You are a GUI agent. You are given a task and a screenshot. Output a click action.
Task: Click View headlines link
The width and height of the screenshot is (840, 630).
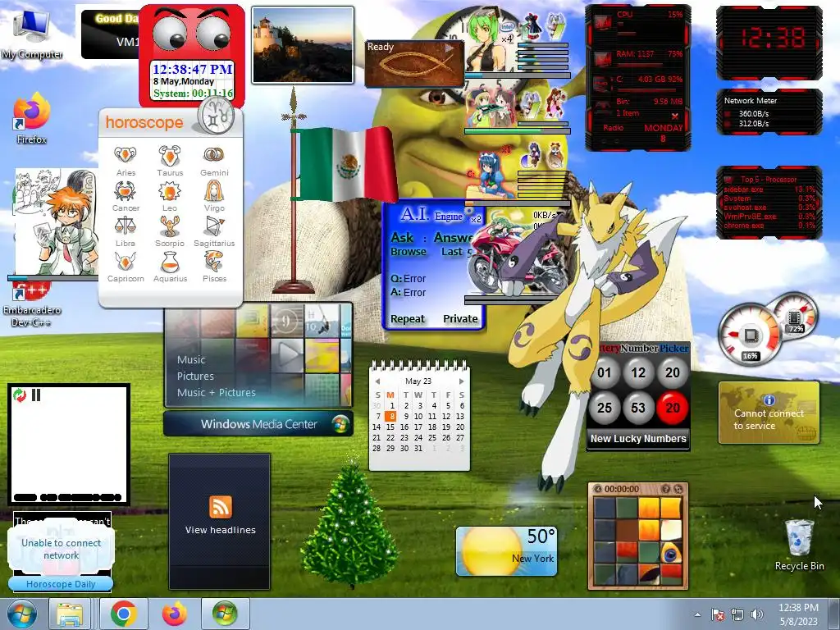(220, 530)
